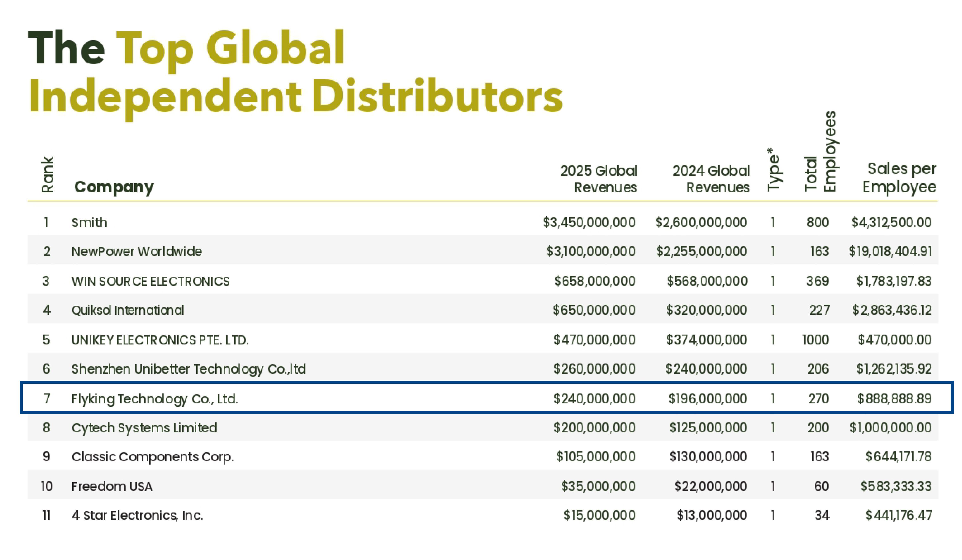Viewport: 962px width, 560px height.
Task: Click NewPower Worldwide in the table
Action: pos(137,251)
